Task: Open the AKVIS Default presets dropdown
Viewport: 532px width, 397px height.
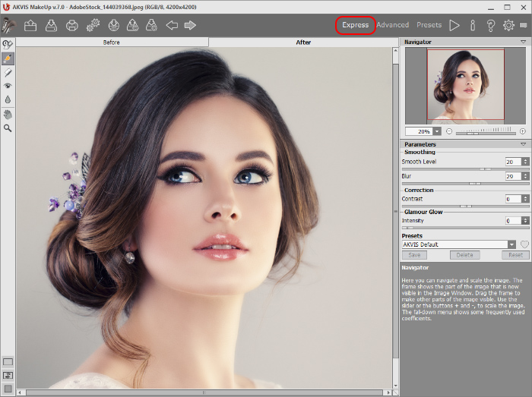Action: coord(511,244)
